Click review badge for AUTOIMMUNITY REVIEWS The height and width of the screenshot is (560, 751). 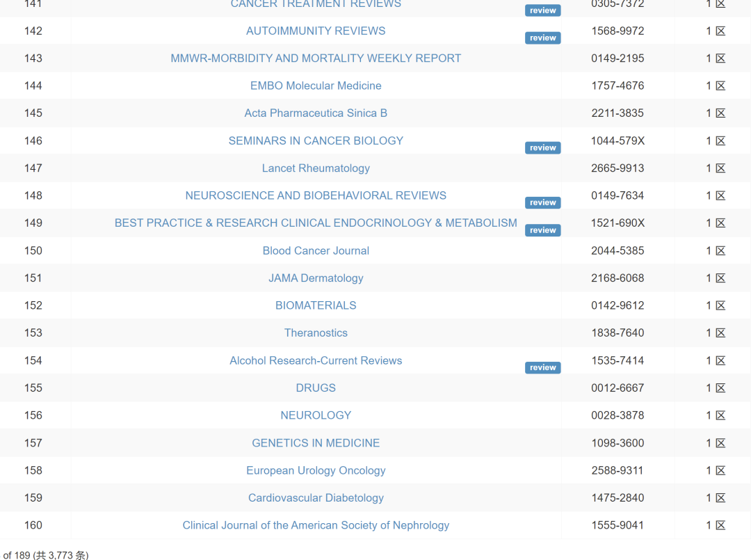click(x=542, y=38)
